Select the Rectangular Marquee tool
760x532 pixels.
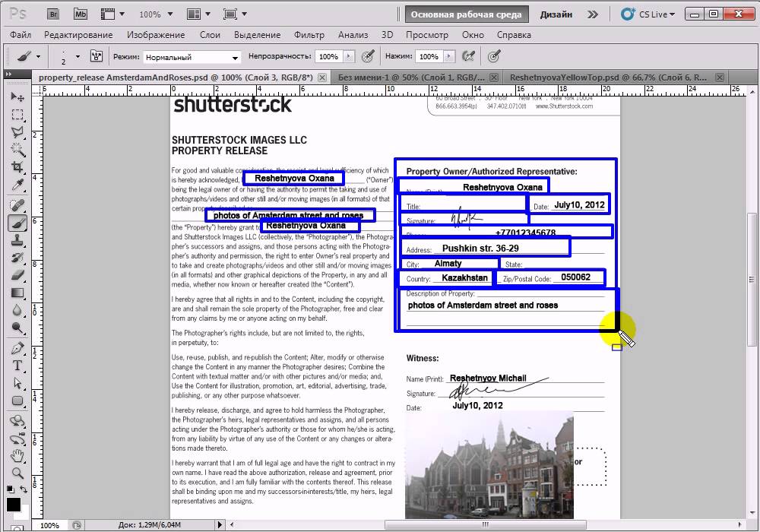17,115
